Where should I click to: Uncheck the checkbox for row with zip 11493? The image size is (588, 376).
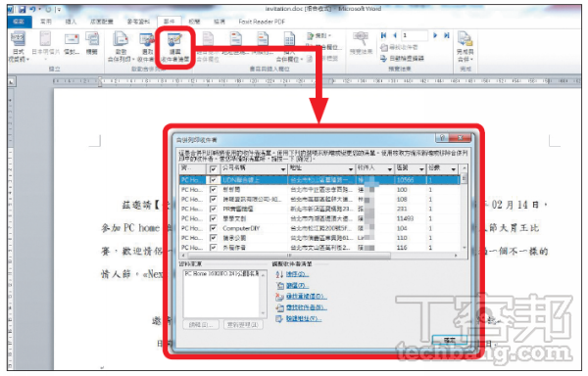pyautogui.click(x=213, y=218)
